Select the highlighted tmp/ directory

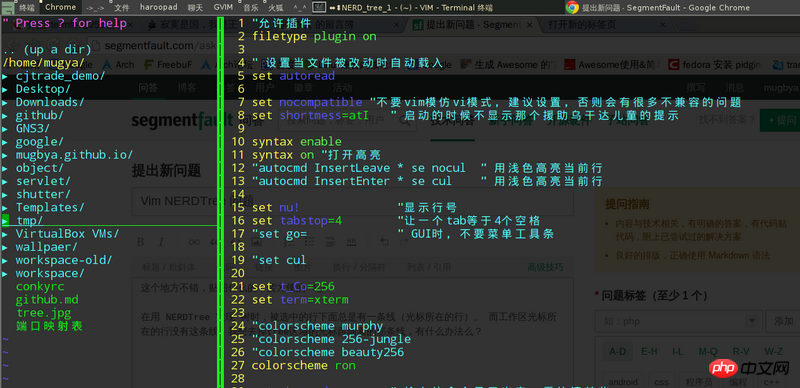click(x=30, y=221)
